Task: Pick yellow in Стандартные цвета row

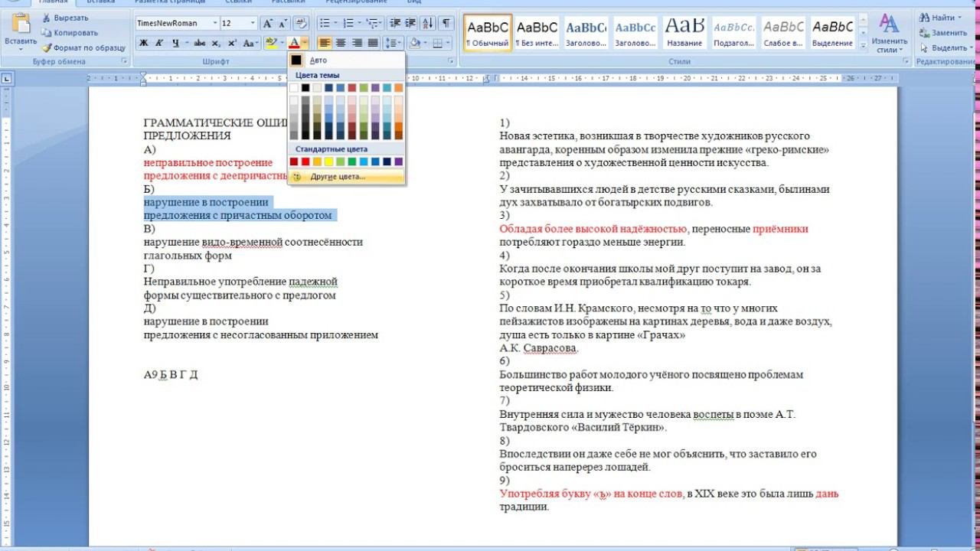Action: click(328, 161)
